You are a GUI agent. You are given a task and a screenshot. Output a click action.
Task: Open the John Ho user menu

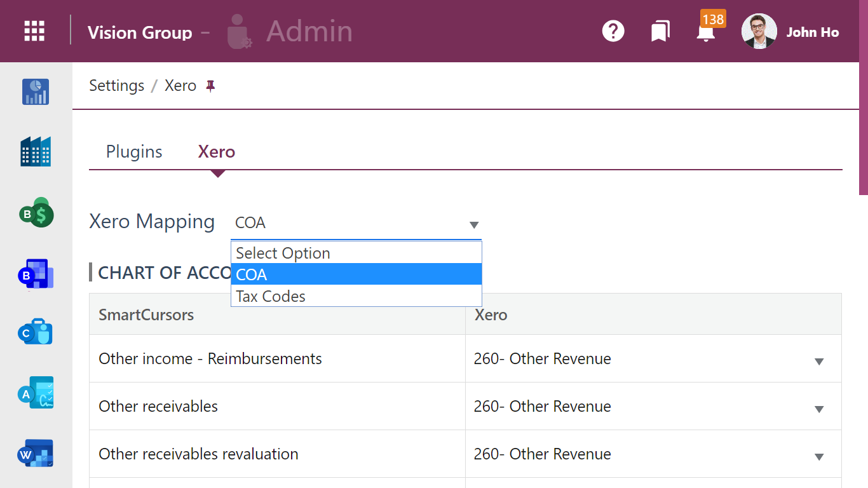(813, 32)
